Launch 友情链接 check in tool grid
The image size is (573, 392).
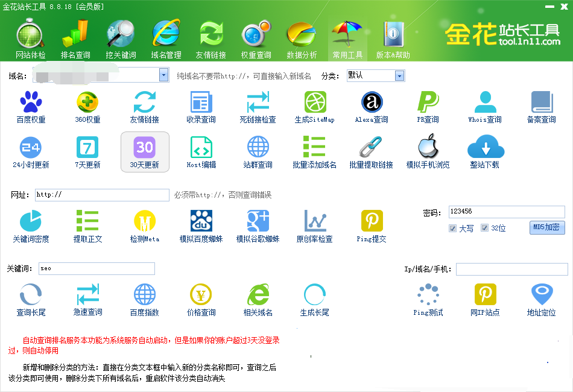pos(145,107)
